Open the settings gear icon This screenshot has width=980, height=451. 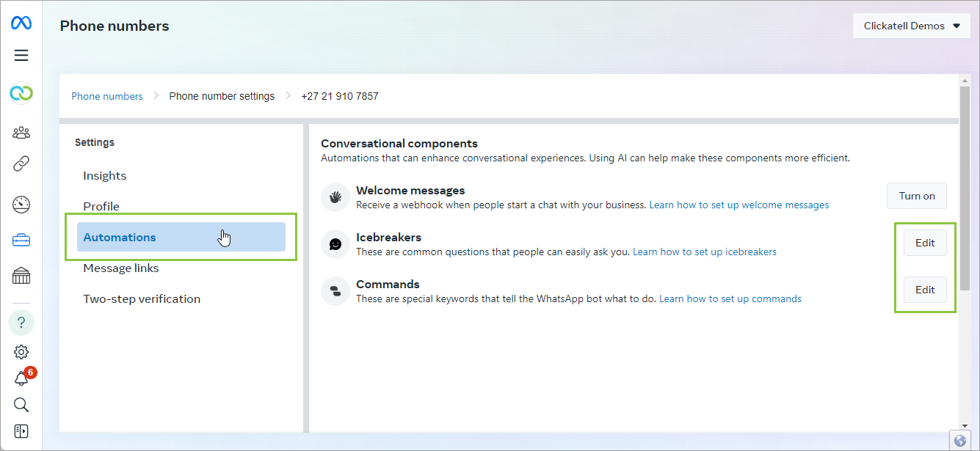(21, 352)
